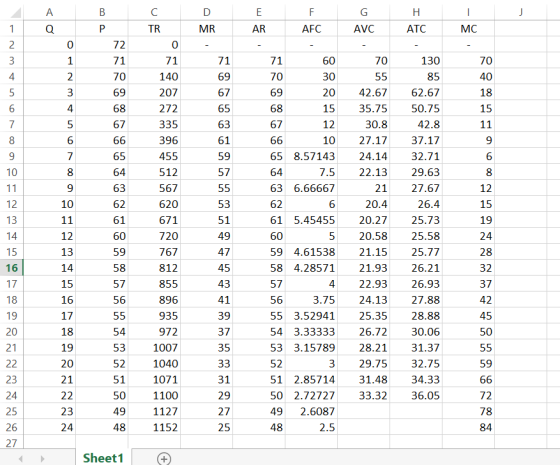Select ATC cell showing 50.75
This screenshot has width=560, height=465.
pyautogui.click(x=416, y=109)
